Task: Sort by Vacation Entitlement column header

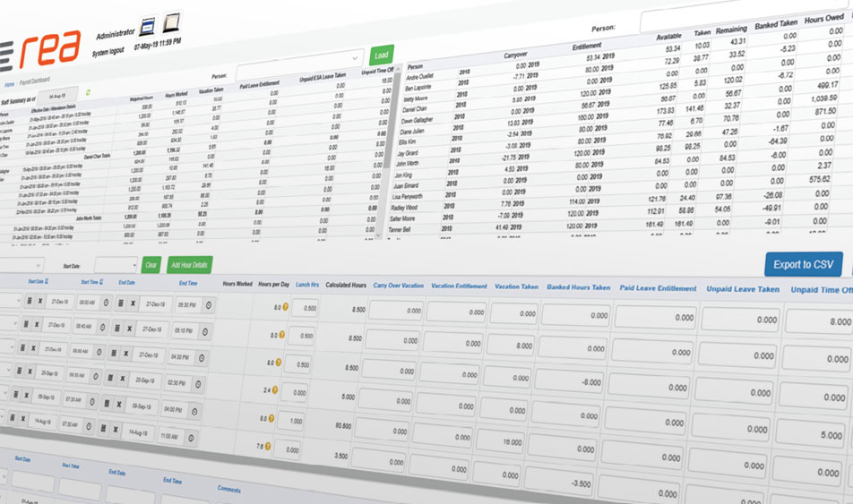Action: point(459,286)
